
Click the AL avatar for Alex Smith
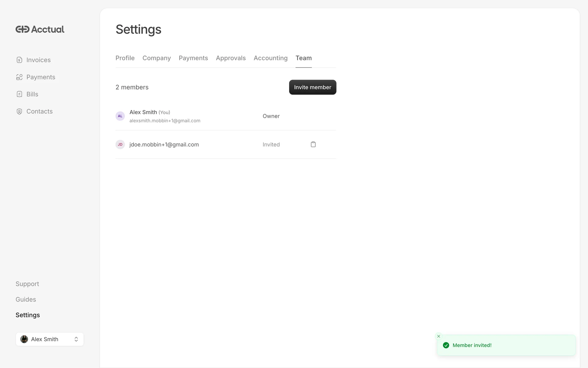pos(120,116)
